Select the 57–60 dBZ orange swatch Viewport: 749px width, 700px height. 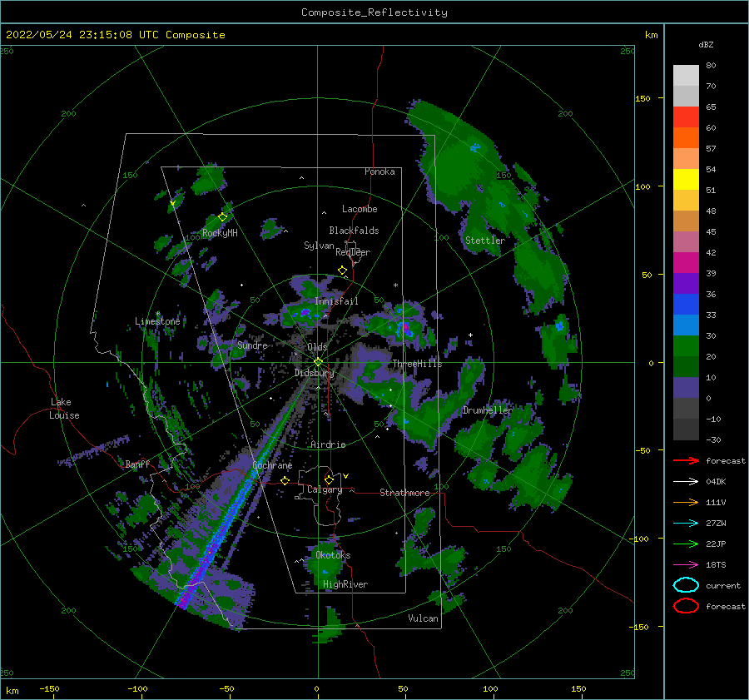click(686, 137)
